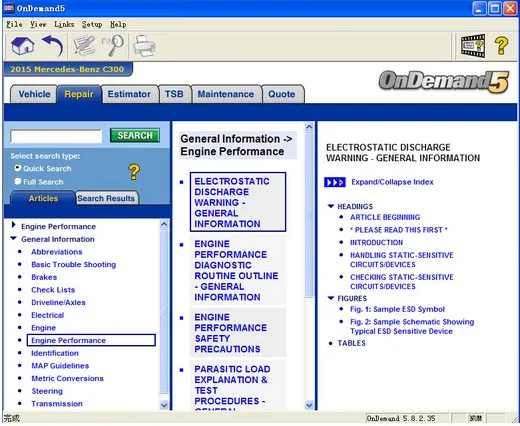Click the 2015 Mercedes-Benz C300 vehicle label

pyautogui.click(x=67, y=69)
